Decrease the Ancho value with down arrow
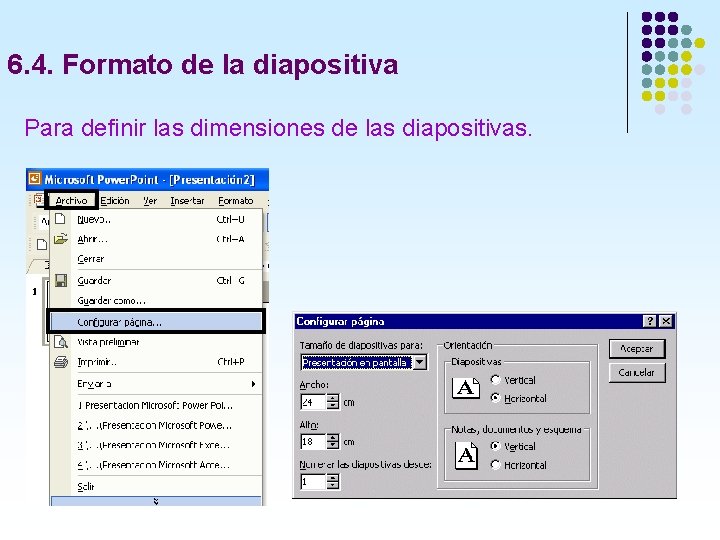 [333, 406]
